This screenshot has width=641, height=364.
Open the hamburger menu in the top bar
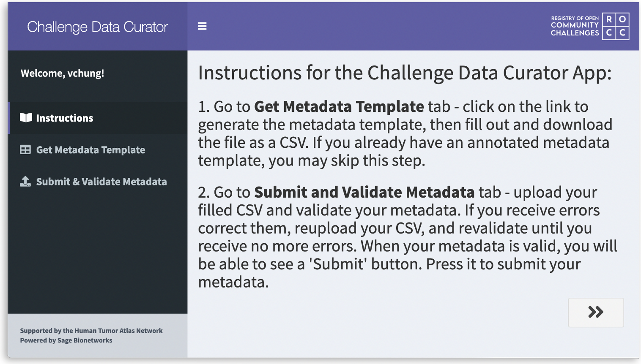pyautogui.click(x=202, y=26)
